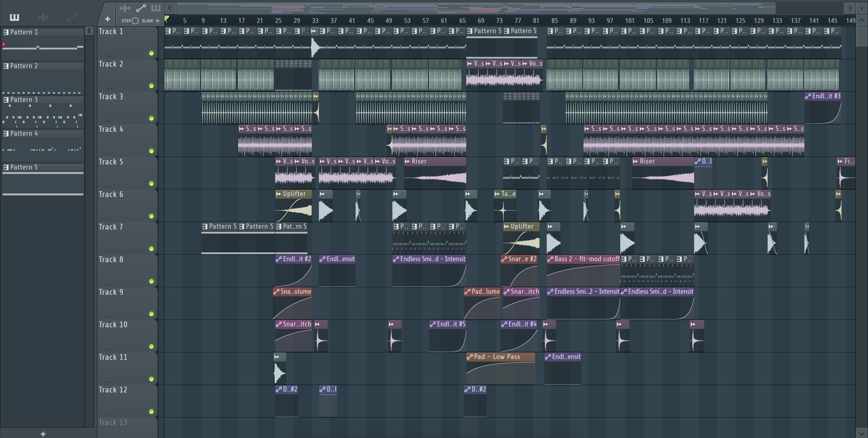Image resolution: width=868 pixels, height=438 pixels.
Task: Select Pattern 5 in the picker list
Action: tap(43, 167)
